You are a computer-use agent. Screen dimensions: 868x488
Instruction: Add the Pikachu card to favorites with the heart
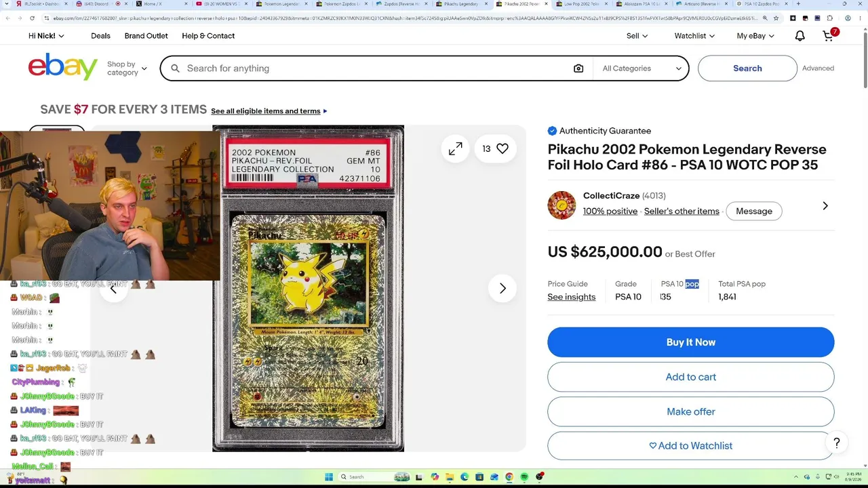[502, 148]
